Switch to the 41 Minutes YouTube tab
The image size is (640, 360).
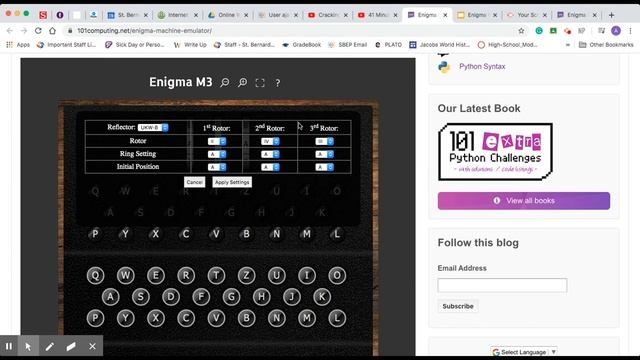point(378,15)
